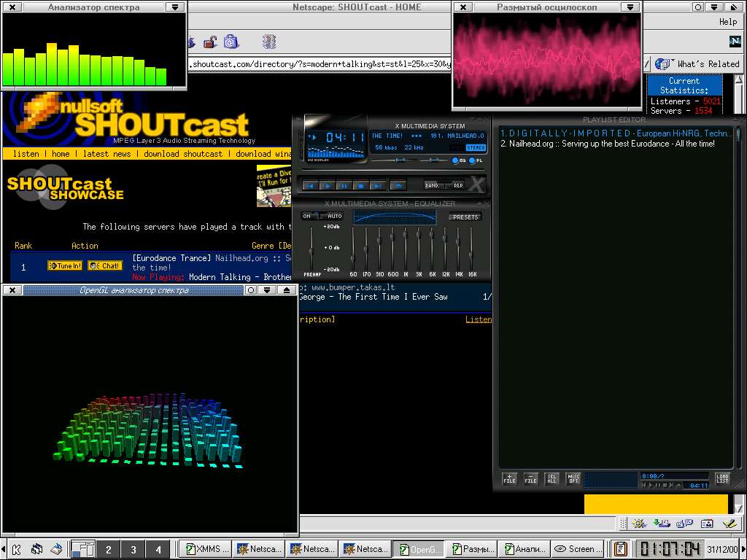Screen dimensions: 747x560
Task: Click 'listen' in the SHOUTcast navigation bar
Action: point(26,153)
